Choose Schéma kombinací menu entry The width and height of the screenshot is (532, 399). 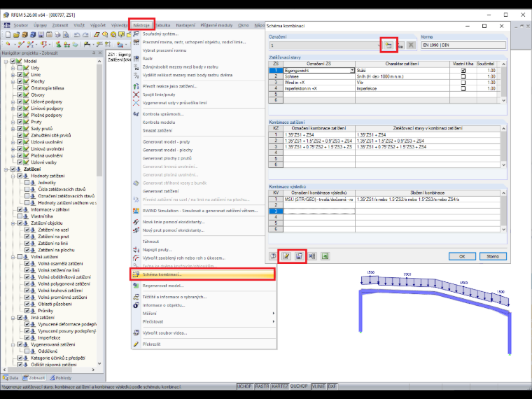coord(202,274)
